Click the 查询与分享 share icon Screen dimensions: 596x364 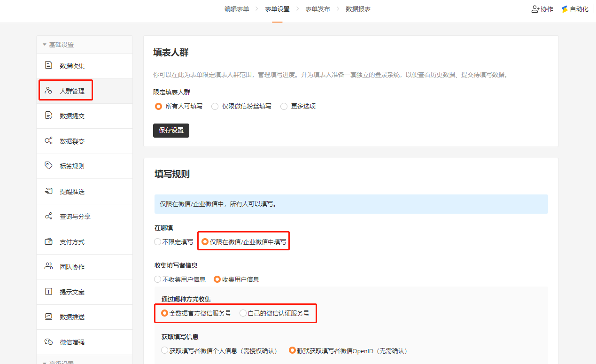coord(48,216)
